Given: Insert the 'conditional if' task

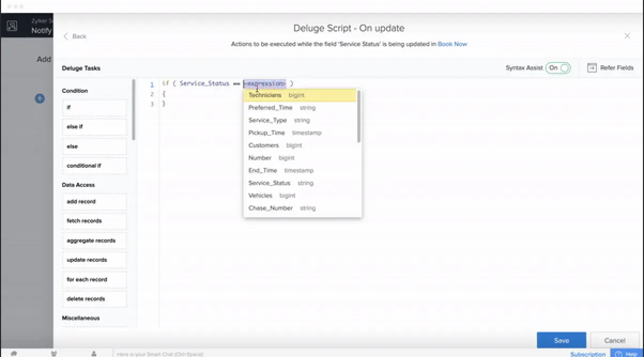Looking at the screenshot, I should pyautogui.click(x=95, y=166).
